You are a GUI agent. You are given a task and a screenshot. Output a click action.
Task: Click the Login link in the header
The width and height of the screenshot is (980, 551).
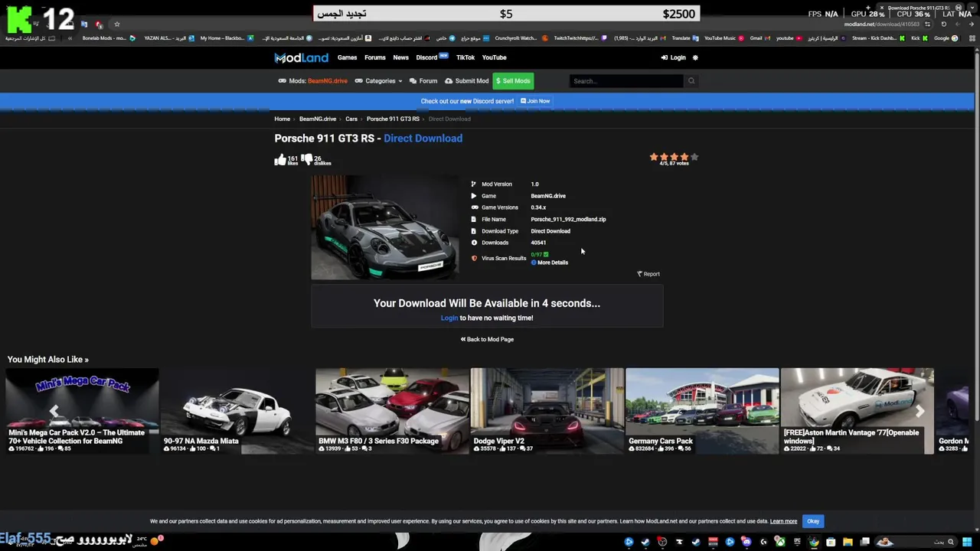click(x=674, y=57)
